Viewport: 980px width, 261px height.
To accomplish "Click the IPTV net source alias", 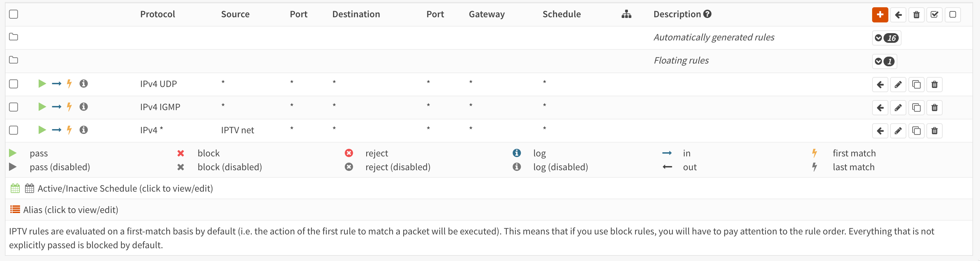I will point(237,130).
